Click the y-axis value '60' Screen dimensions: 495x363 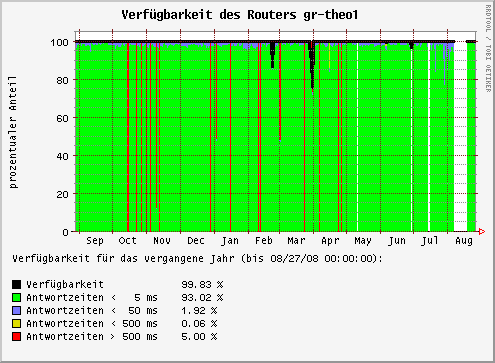[x=62, y=118]
